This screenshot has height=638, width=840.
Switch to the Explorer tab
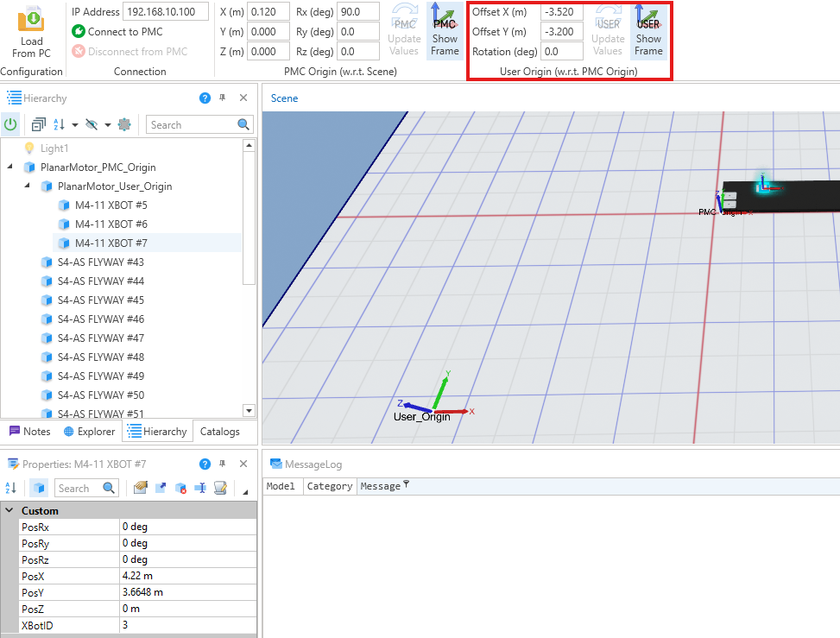[x=89, y=431]
